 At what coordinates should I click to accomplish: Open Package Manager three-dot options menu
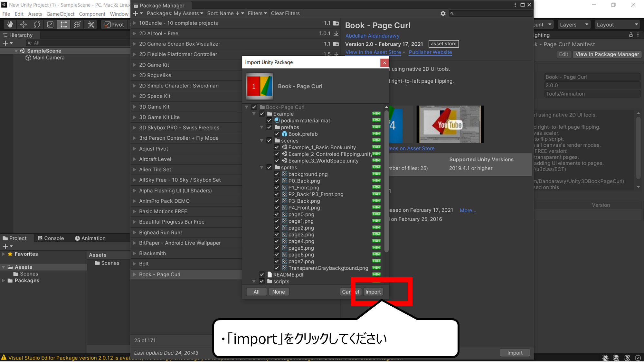pyautogui.click(x=515, y=5)
